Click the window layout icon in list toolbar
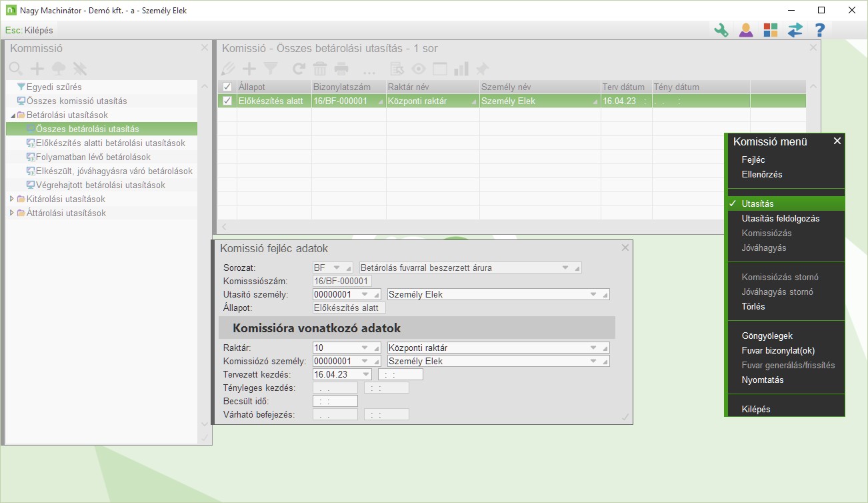The image size is (868, 503). 439,69
